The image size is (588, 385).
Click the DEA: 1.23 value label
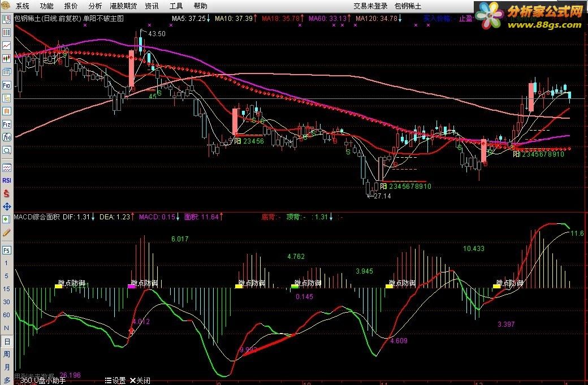pyautogui.click(x=116, y=217)
